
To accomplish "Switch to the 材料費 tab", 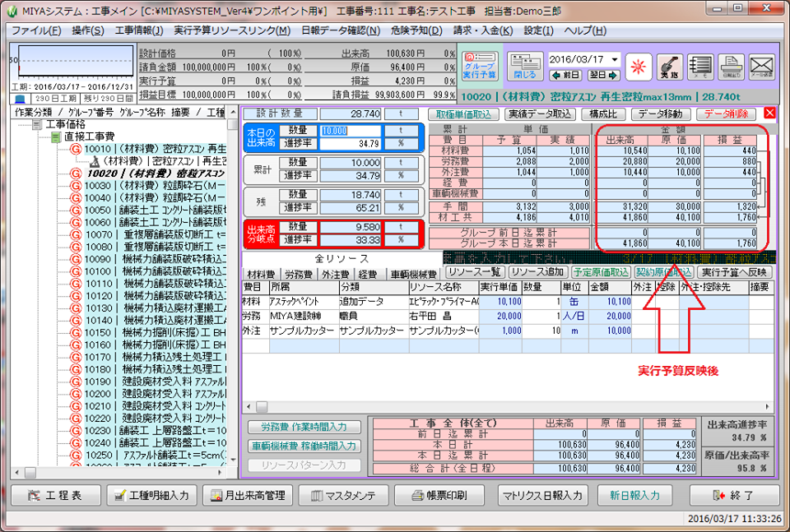I will pos(261,275).
